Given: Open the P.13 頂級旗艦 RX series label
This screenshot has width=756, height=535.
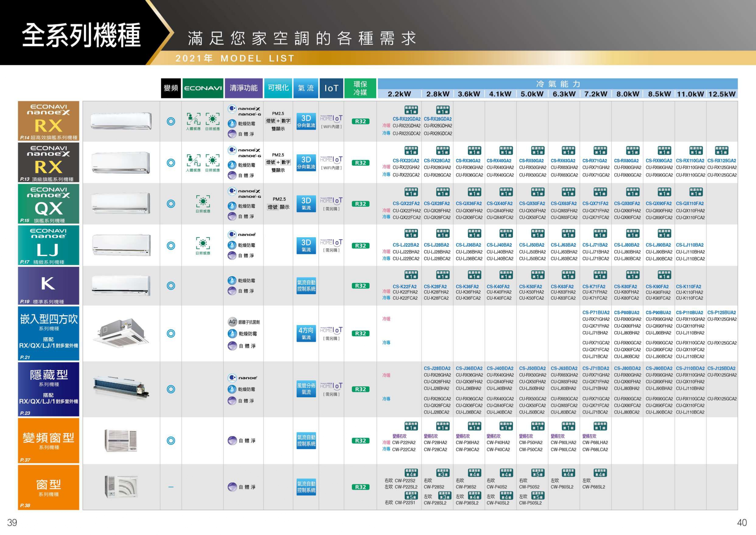Looking at the screenshot, I should [x=48, y=162].
